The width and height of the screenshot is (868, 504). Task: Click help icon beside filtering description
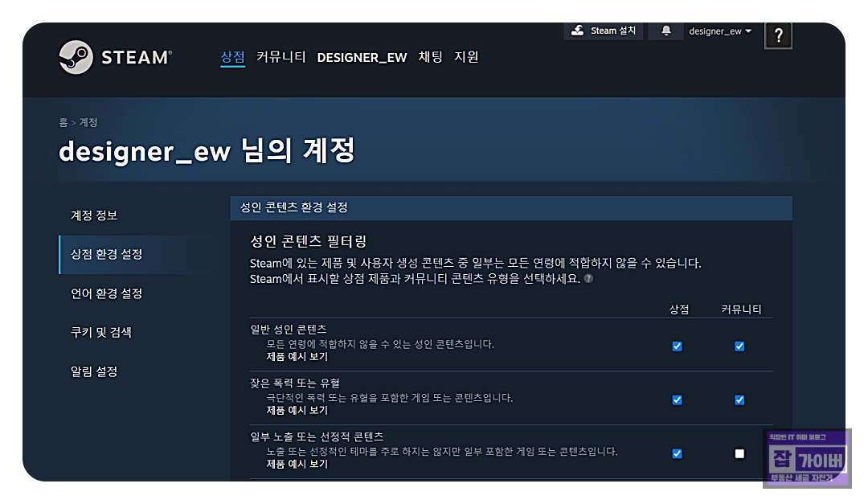point(588,279)
